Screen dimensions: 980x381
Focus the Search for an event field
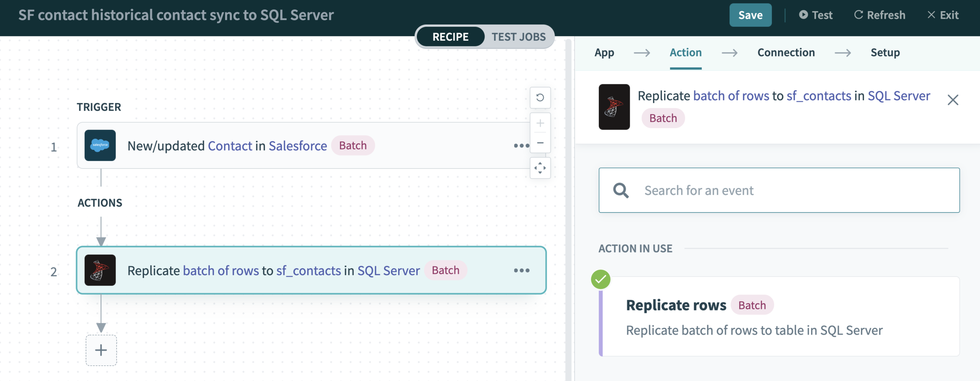(x=779, y=190)
